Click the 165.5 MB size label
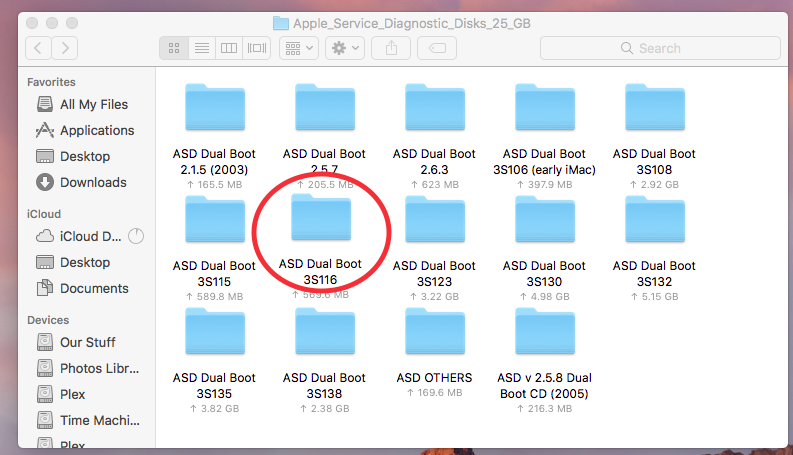 [214, 185]
